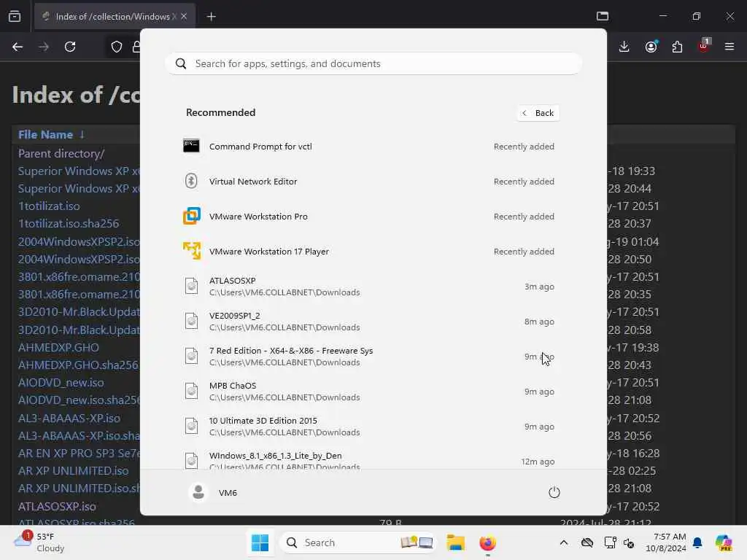This screenshot has width=747, height=560.
Task: Click the taskbar Search box
Action: pos(357,542)
